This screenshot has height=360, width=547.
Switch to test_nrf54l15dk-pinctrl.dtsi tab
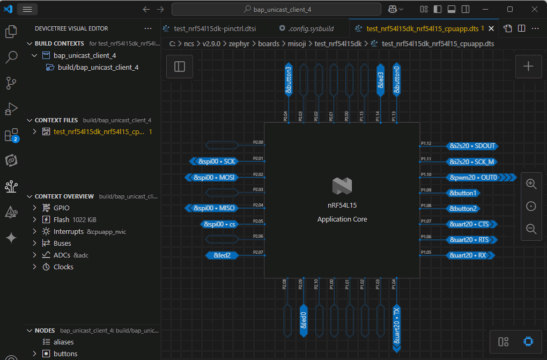(x=215, y=29)
